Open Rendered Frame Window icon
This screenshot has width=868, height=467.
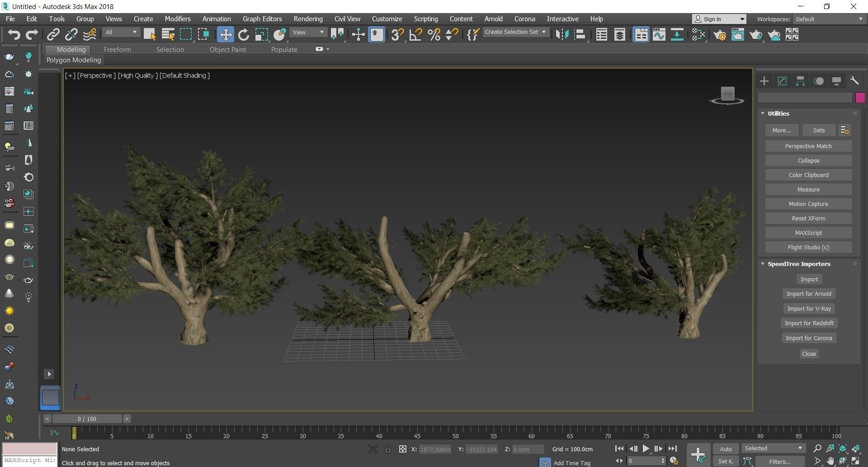pos(738,34)
